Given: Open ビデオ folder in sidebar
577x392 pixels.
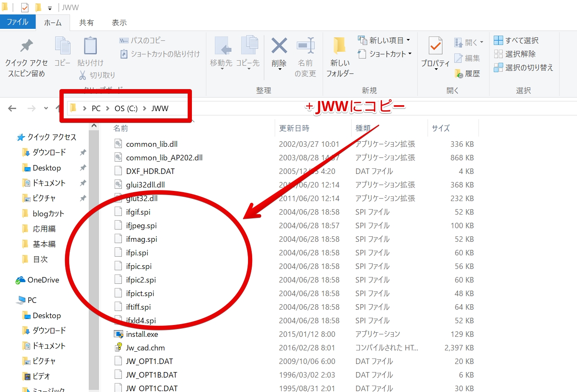Looking at the screenshot, I should (x=37, y=376).
